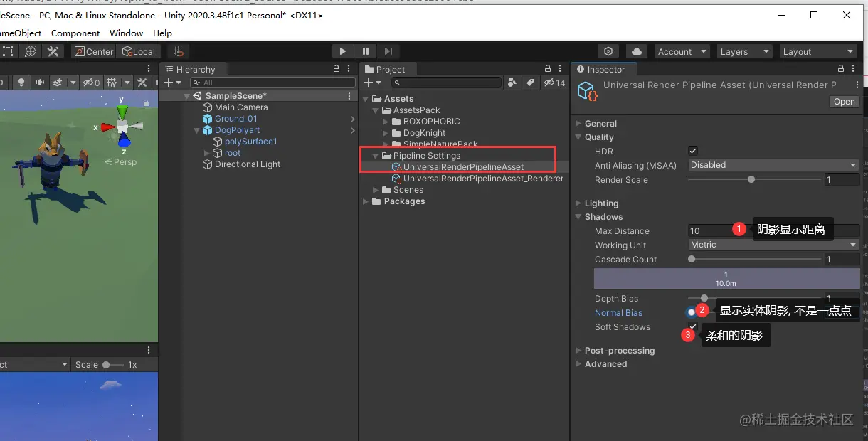The height and width of the screenshot is (441, 868).
Task: Open the Layout dropdown
Action: tap(817, 51)
